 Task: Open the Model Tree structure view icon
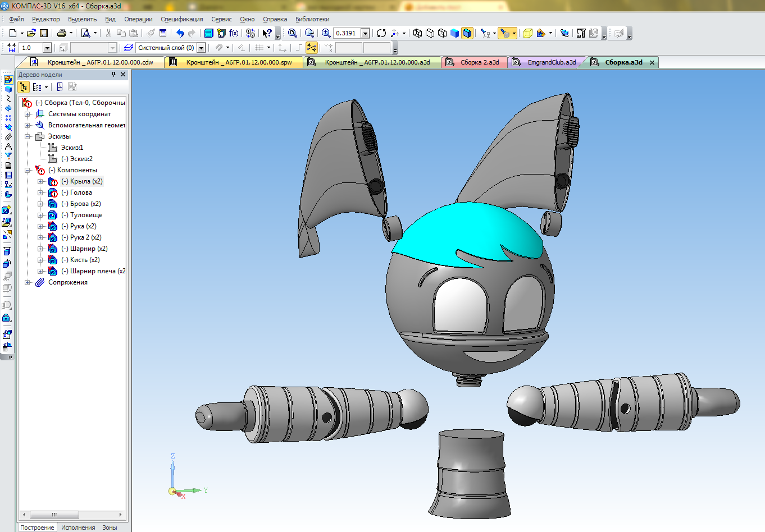coord(24,87)
